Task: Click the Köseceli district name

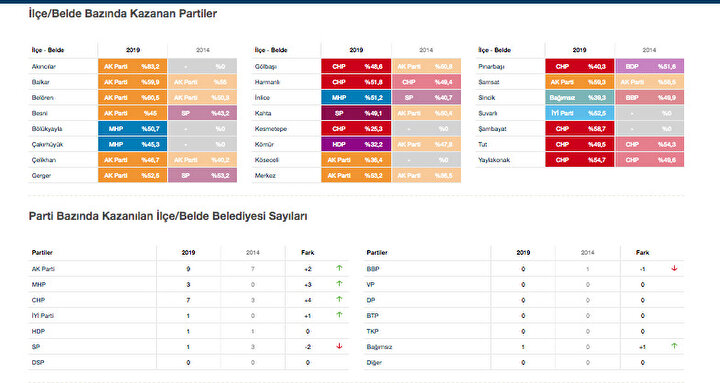Action: click(267, 160)
